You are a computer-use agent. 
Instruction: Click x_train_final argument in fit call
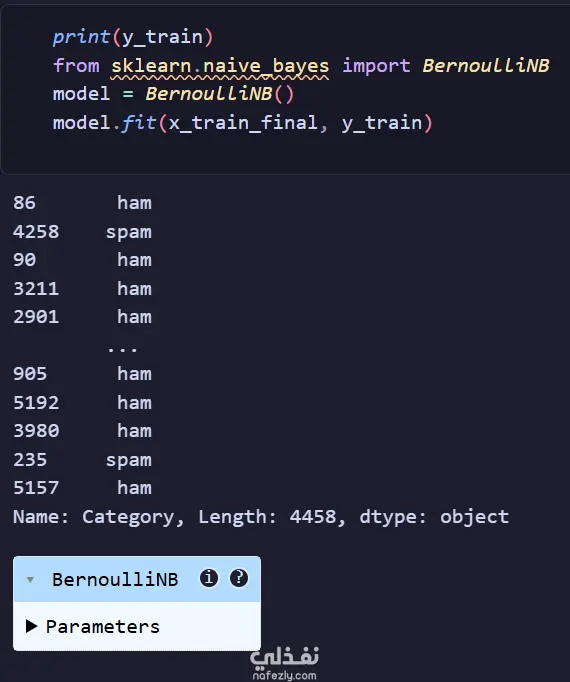point(243,123)
